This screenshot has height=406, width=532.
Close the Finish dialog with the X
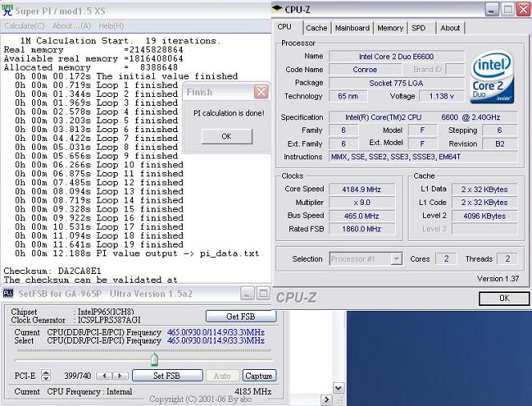(260, 92)
